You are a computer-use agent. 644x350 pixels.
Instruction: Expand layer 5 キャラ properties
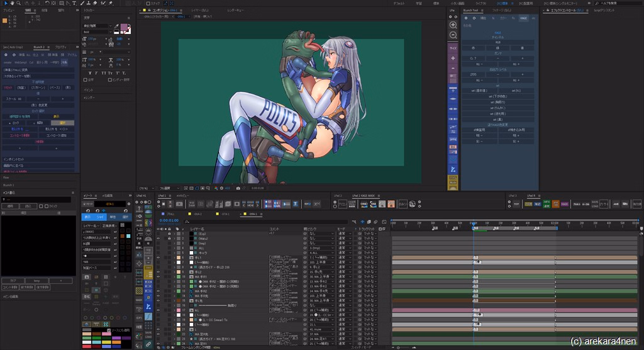174,252
